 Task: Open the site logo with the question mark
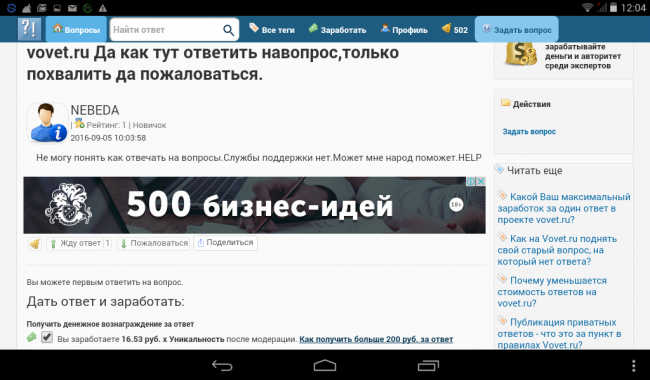[29, 29]
